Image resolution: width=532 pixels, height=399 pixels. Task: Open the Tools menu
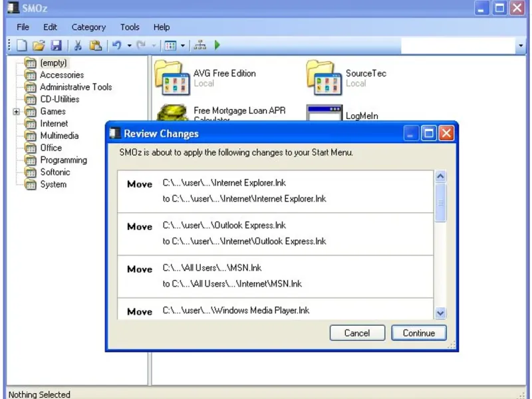pos(130,27)
